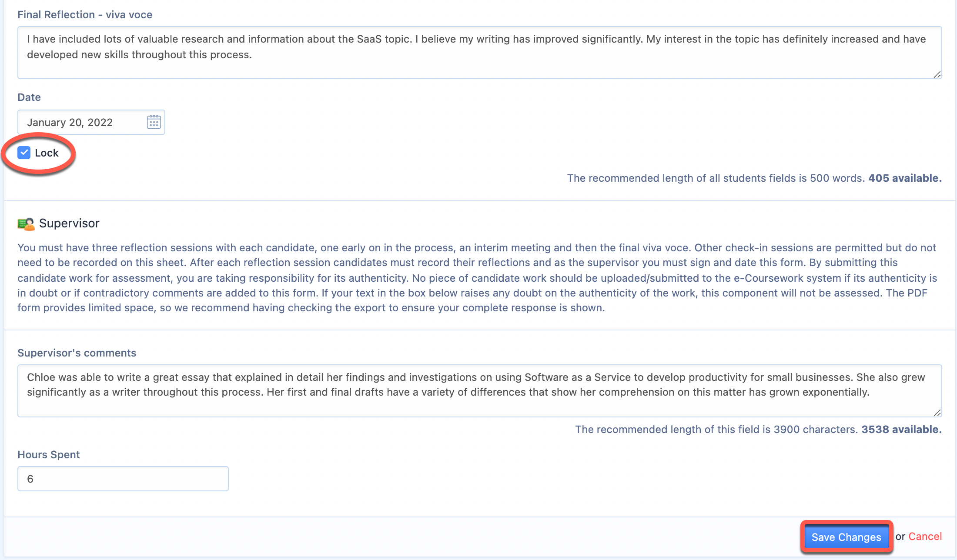Save the form with Save Changes

846,537
